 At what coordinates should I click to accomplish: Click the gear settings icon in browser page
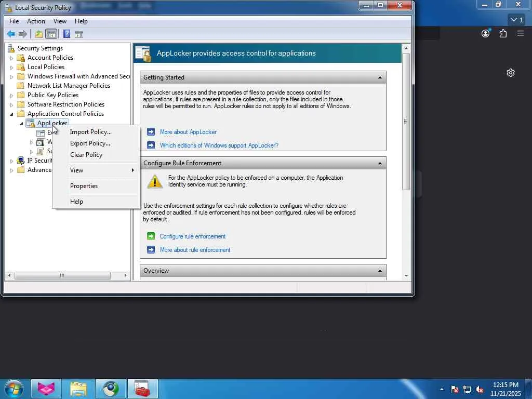[x=511, y=73]
